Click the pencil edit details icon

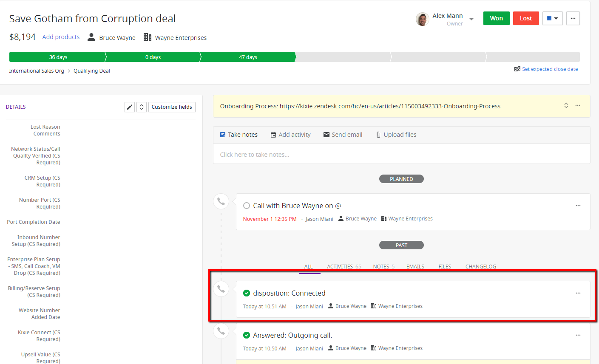(x=130, y=107)
